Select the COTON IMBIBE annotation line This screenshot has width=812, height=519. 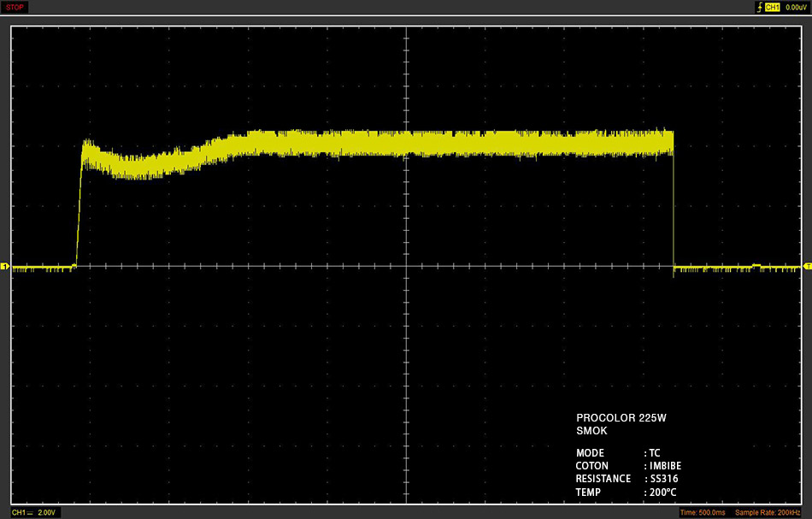click(628, 466)
